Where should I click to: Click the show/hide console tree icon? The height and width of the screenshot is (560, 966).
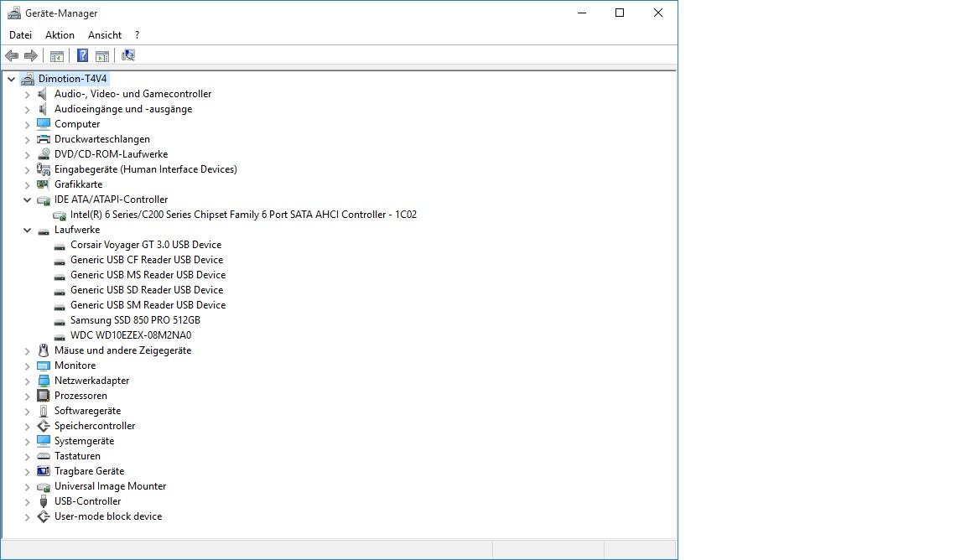[57, 56]
